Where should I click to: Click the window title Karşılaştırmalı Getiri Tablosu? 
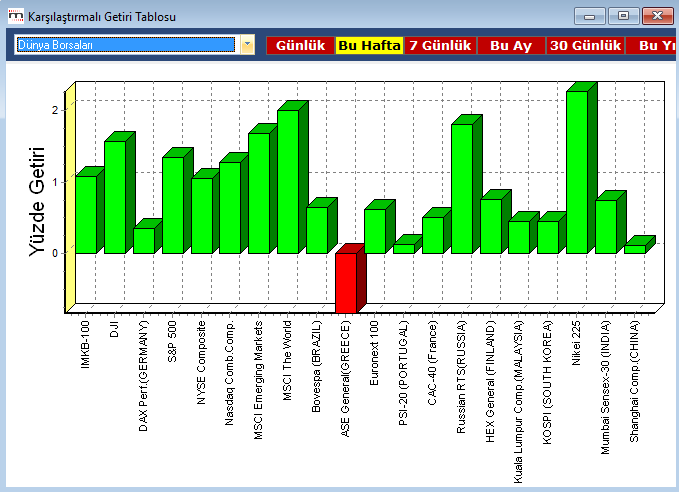(x=102, y=17)
